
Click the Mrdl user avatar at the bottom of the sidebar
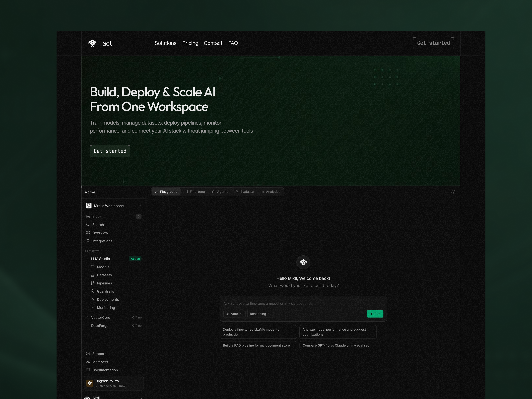point(87,398)
